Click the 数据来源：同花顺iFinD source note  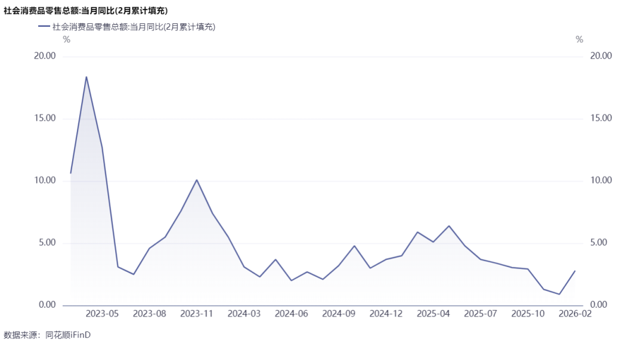click(47, 335)
